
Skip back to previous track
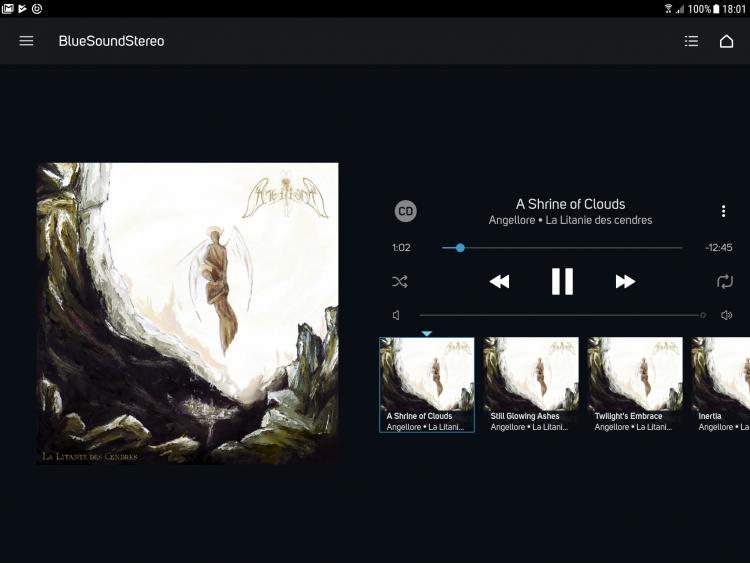pos(499,281)
